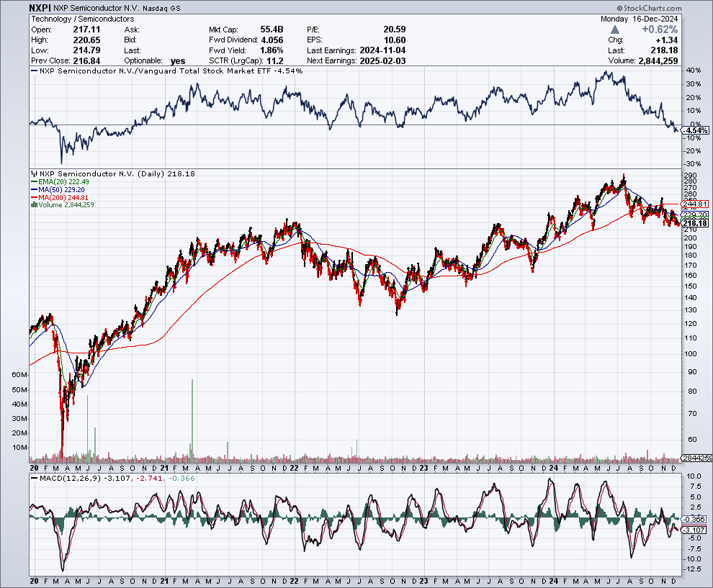The height and width of the screenshot is (588, 713).
Task: Click the -0.366 histogram axis tag
Action: coord(694,519)
